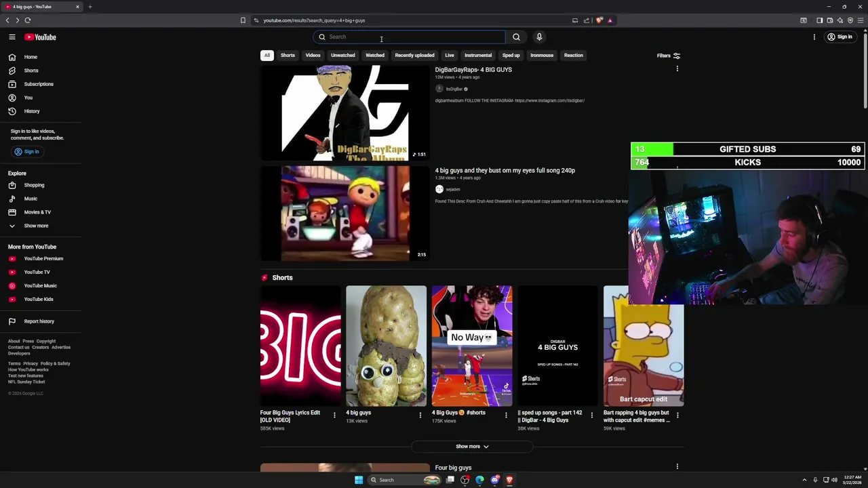
Task: Expand Show more below Shorts shelf
Action: point(472,447)
